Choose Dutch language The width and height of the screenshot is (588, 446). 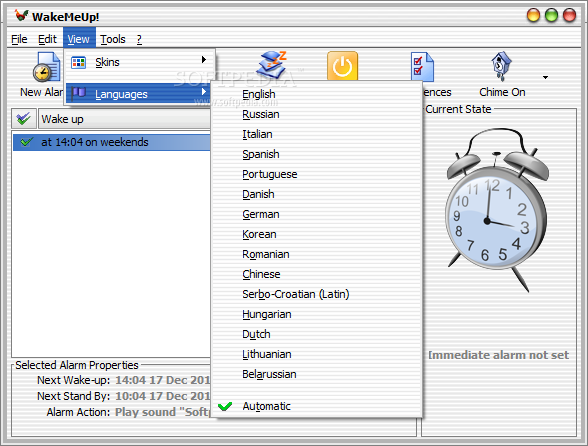317,334
